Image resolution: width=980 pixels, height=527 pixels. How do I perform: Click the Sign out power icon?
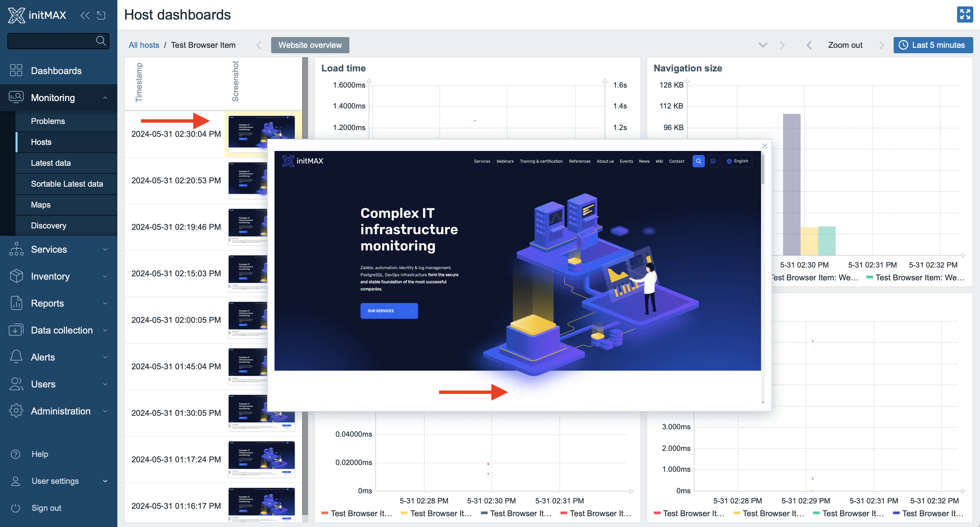coord(16,508)
